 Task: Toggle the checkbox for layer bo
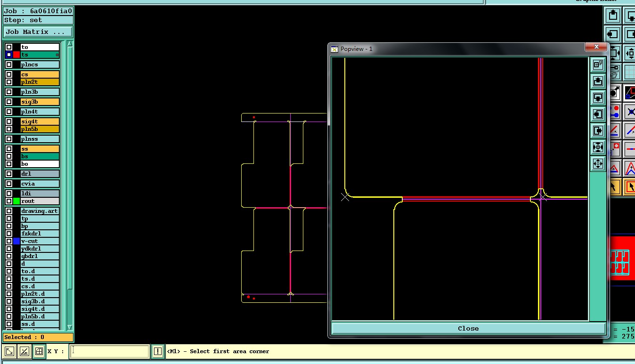point(9,164)
